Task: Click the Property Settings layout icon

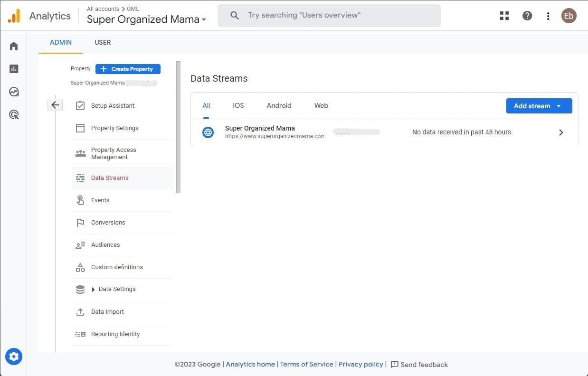Action: (x=80, y=128)
